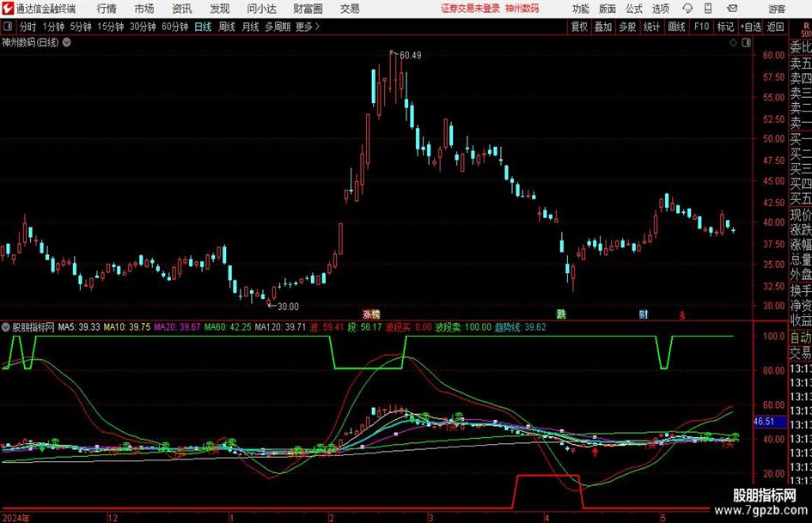This screenshot has width=812, height=523.
Task: Open the mail envelope icon
Action: coord(732,9)
